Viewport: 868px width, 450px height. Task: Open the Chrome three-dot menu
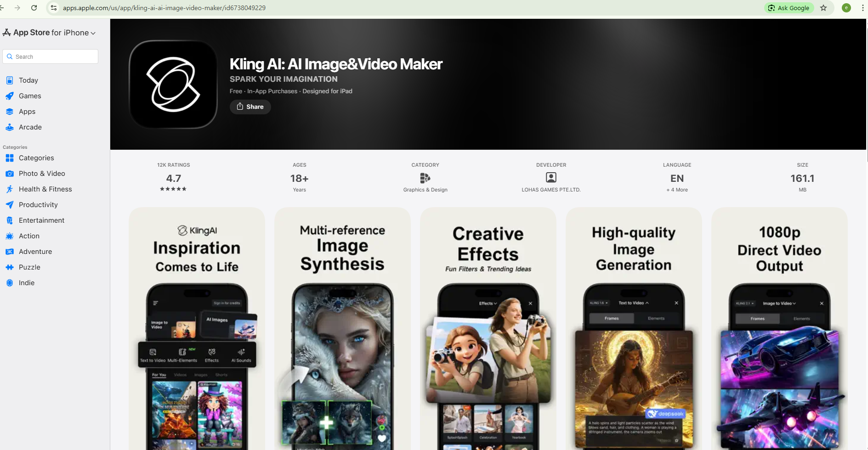[x=862, y=8]
